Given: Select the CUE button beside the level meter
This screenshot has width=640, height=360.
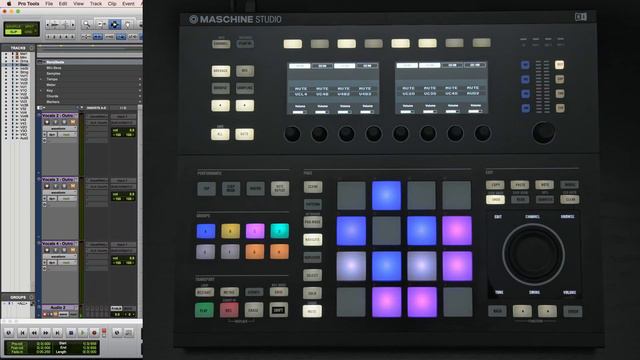Looking at the screenshot, I should pos(560,108).
